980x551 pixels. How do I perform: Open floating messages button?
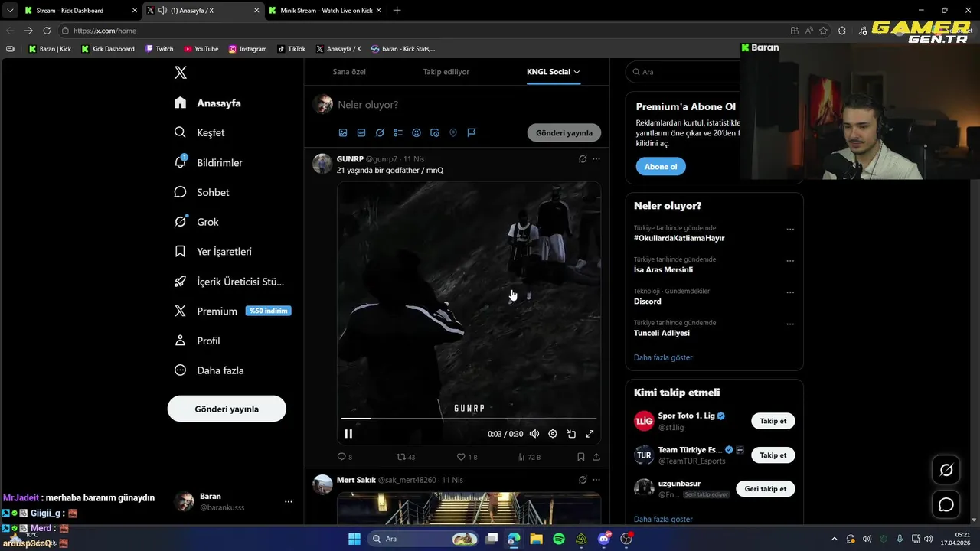(x=946, y=504)
